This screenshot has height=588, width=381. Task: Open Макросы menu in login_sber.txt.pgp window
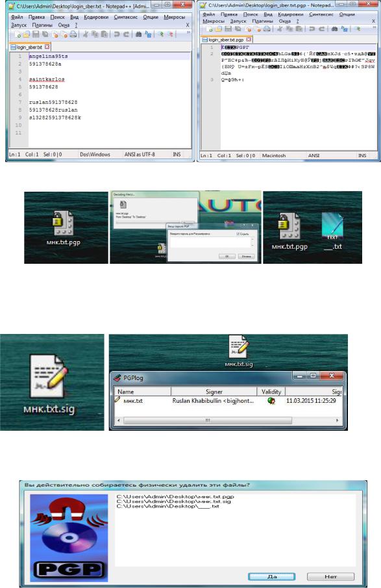[213, 21]
